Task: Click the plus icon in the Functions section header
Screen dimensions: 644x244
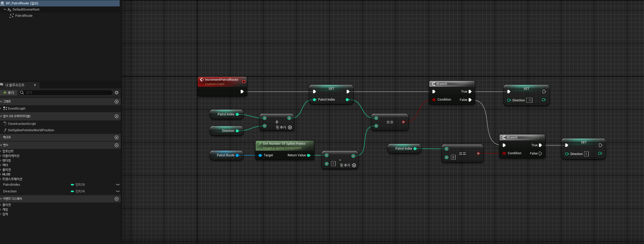Action: point(117,116)
